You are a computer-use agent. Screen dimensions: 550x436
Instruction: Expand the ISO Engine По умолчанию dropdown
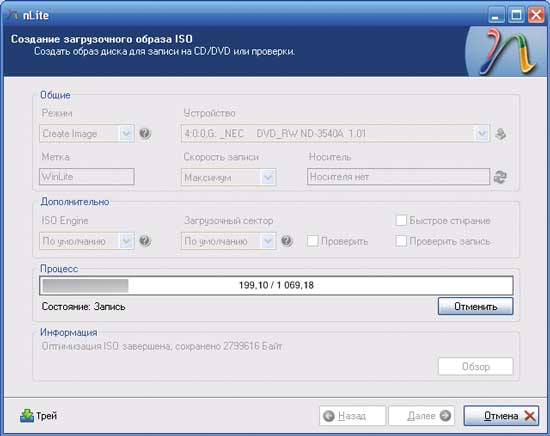tap(87, 241)
